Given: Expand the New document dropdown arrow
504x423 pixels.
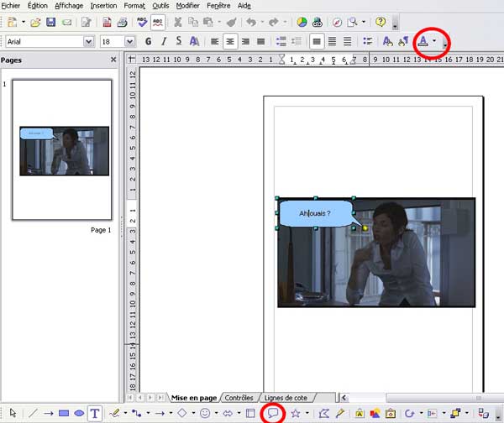Looking at the screenshot, I should [x=24, y=22].
